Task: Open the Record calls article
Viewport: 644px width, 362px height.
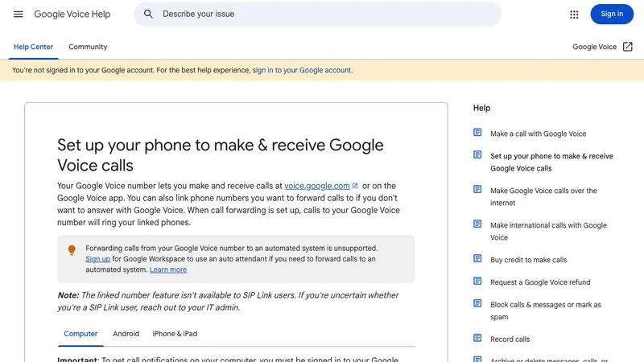Action: [510, 339]
